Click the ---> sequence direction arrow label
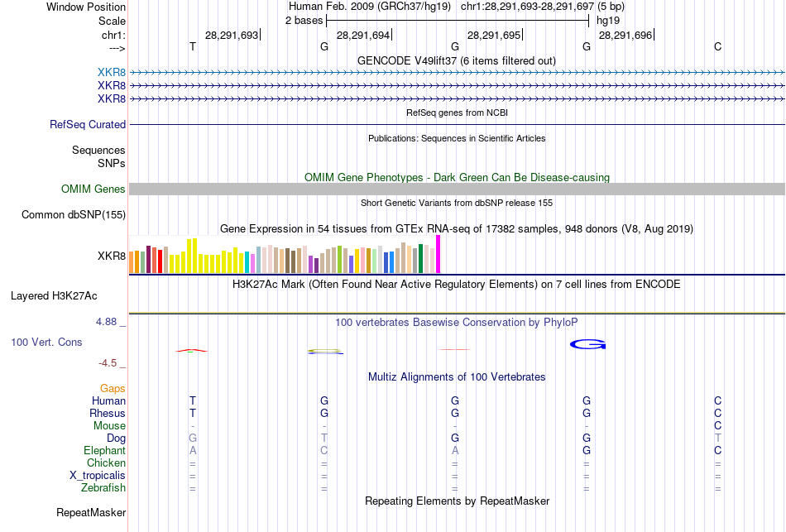The image size is (786, 532). pyautogui.click(x=117, y=48)
